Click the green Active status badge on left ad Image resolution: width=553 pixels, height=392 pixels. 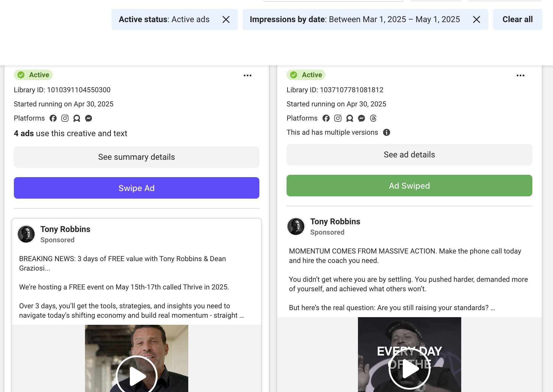pyautogui.click(x=33, y=75)
